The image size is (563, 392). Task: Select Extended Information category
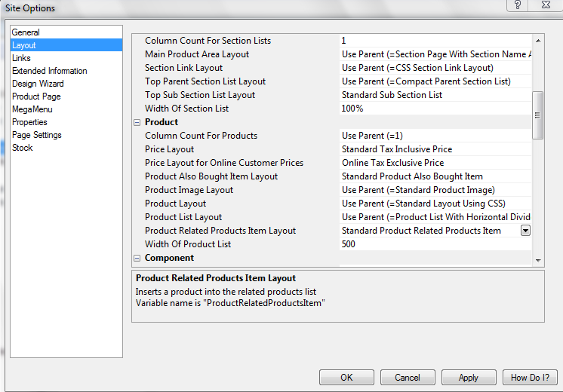[49, 71]
